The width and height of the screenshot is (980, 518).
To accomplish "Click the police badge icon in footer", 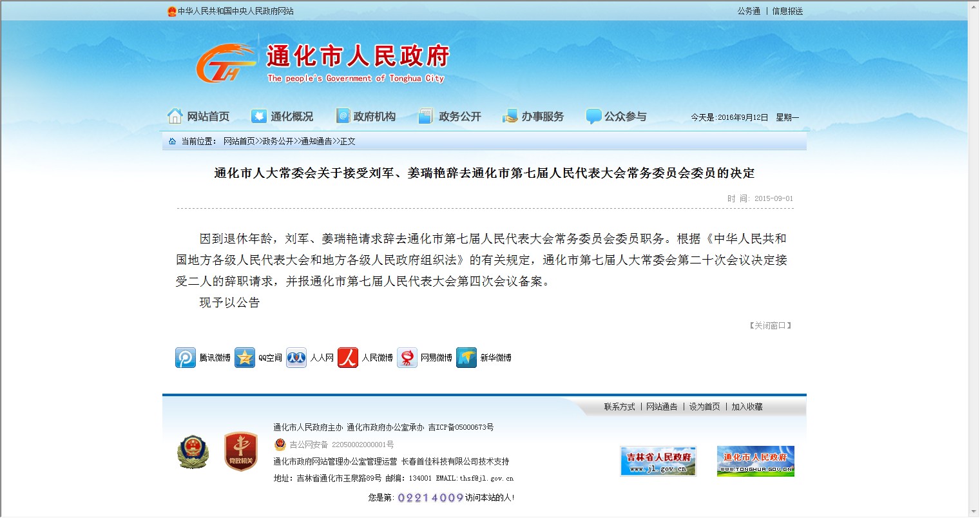I will 193,452.
